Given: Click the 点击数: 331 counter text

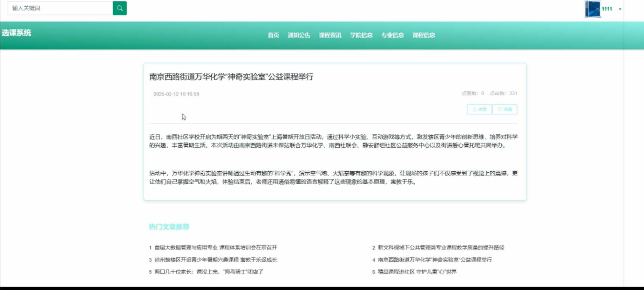Looking at the screenshot, I should point(503,94).
